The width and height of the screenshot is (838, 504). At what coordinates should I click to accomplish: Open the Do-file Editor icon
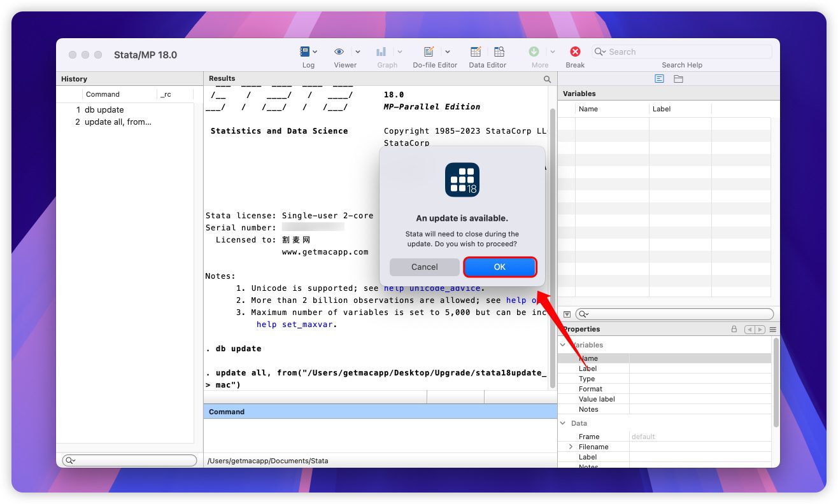pyautogui.click(x=429, y=52)
